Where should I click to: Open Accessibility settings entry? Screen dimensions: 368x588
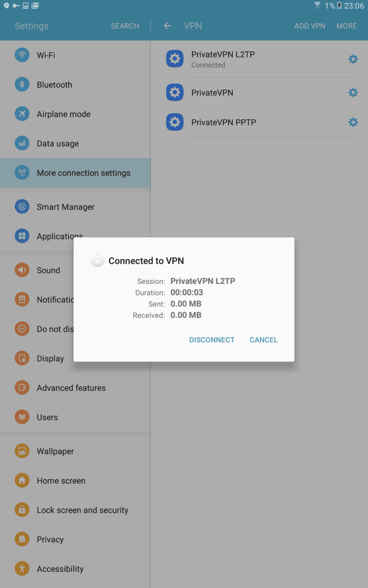tap(75, 569)
